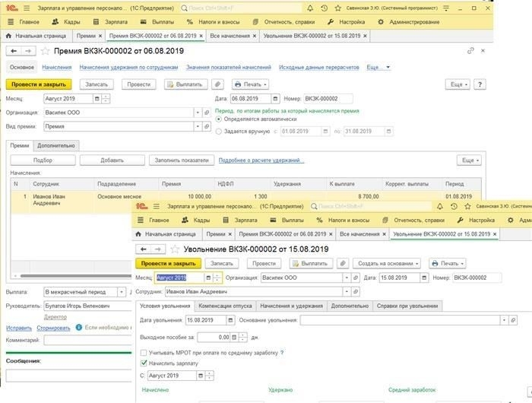Step the Выходное пособие days spinner
The width and height of the screenshot is (532, 403).
tap(243, 338)
